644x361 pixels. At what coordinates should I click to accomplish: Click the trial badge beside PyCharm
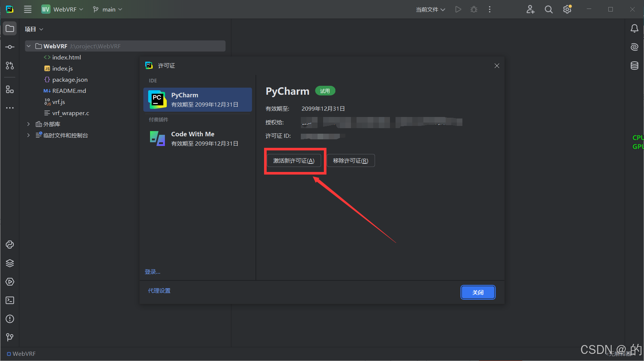click(x=325, y=91)
